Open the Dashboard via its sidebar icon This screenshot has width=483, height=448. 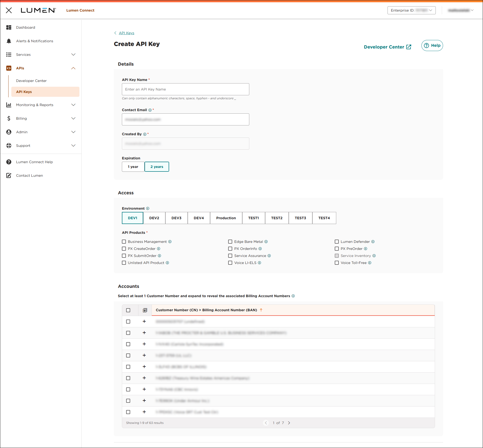[9, 27]
